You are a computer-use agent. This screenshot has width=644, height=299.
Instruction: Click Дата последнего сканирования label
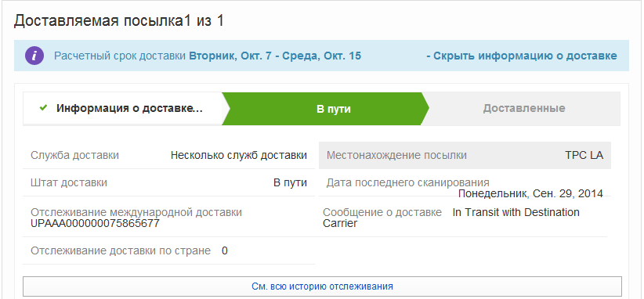[x=408, y=182]
